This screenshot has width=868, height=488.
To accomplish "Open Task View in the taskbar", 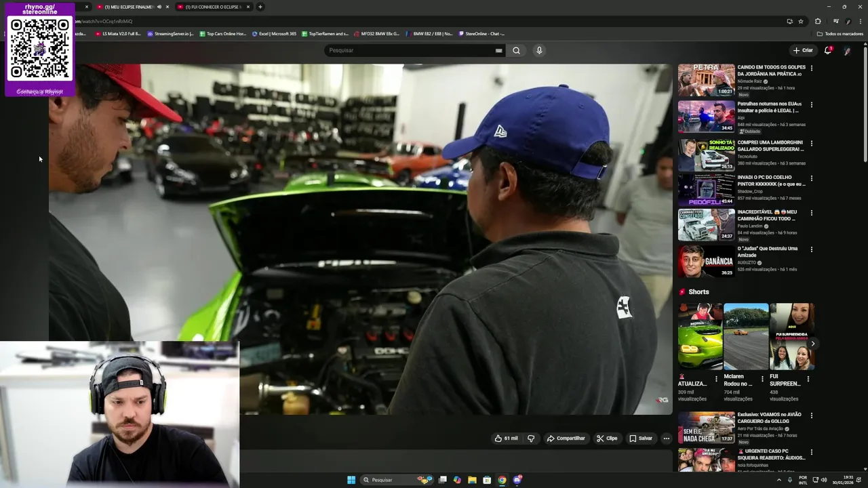I will (442, 480).
